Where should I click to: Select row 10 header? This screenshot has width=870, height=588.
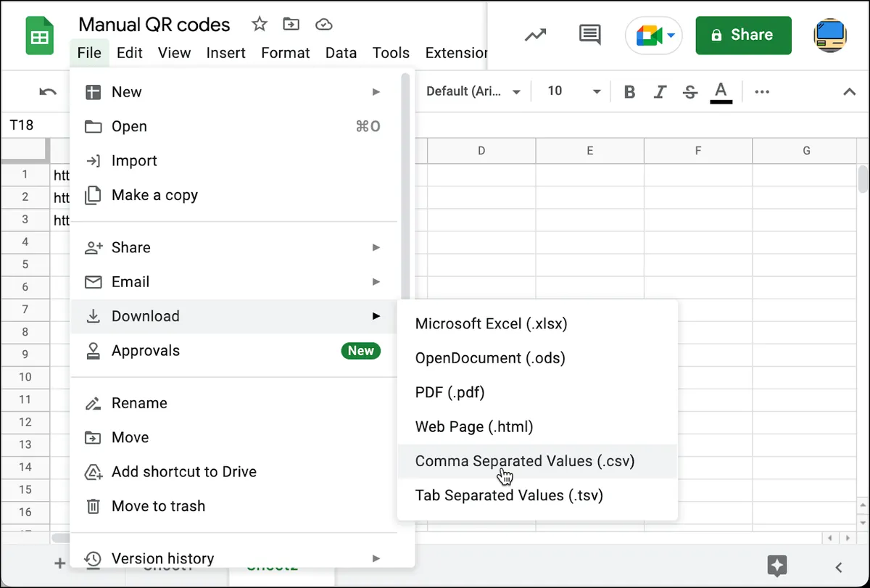pyautogui.click(x=25, y=376)
